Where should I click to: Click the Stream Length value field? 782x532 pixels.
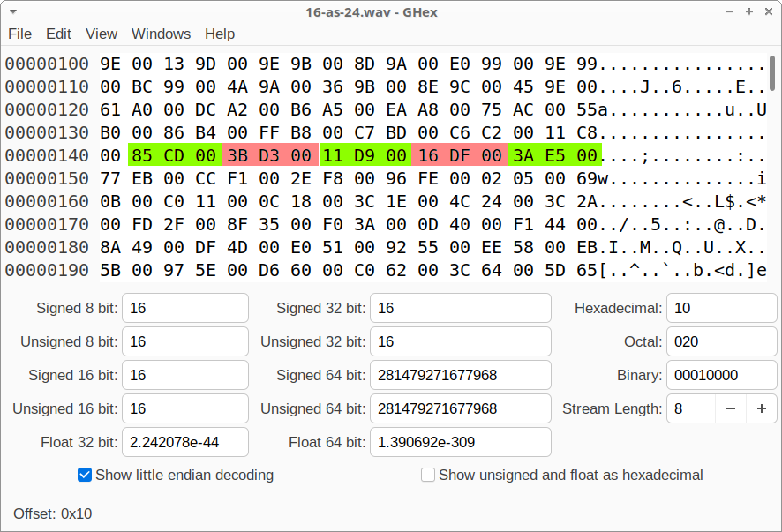point(689,408)
